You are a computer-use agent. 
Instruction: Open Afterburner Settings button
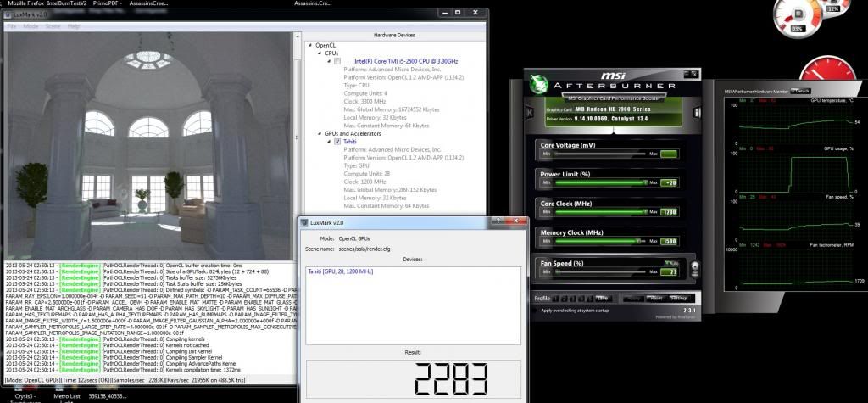tap(679, 298)
